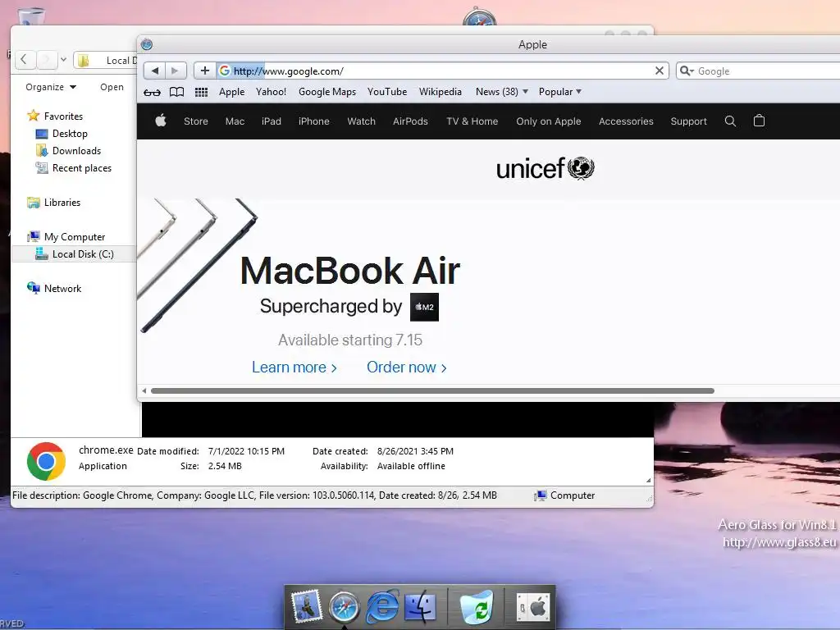
Task: Click the Computer icon in Explorer status bar
Action: [x=540, y=496]
